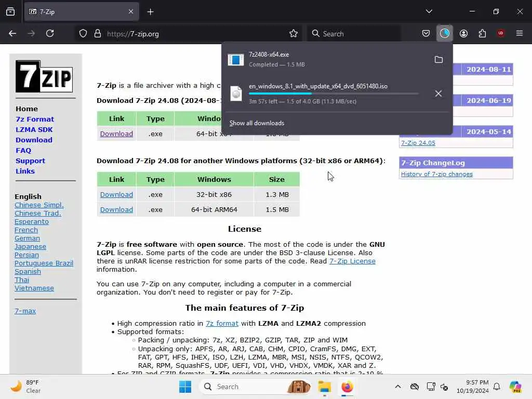Screen dimensions: 532x399
Task: Go forward with the right arrow button
Action: (31, 34)
